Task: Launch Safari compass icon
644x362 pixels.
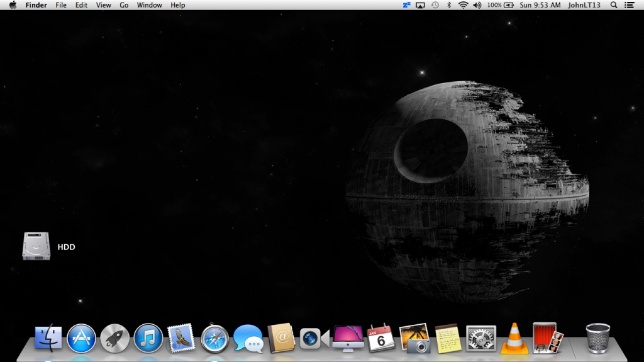Action: (x=215, y=338)
